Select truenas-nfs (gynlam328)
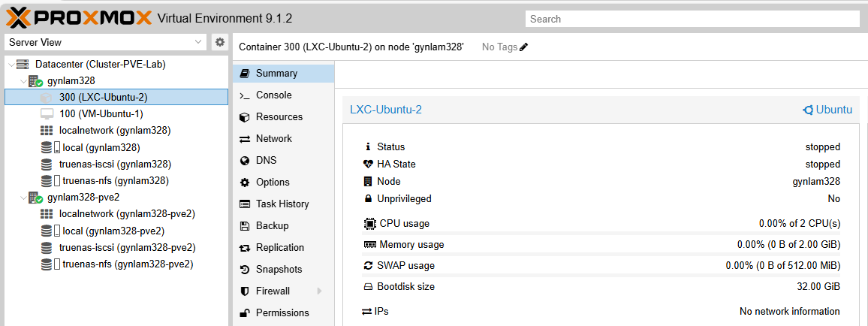 (116, 180)
